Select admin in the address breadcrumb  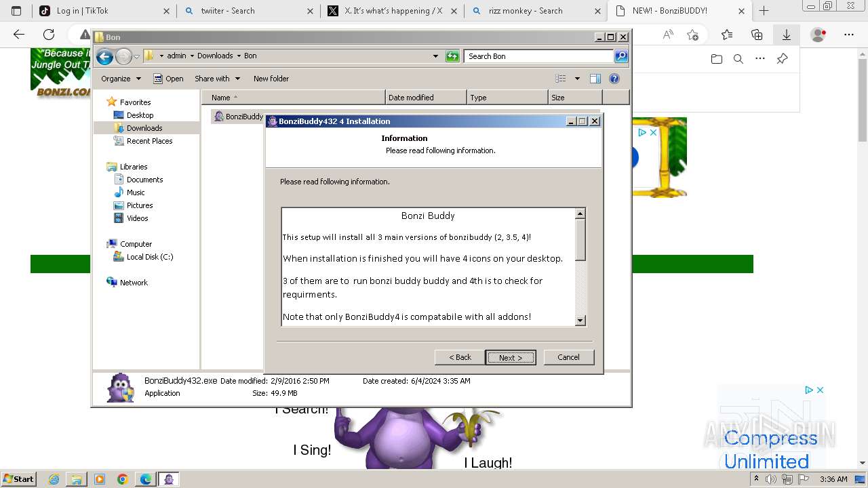click(x=176, y=56)
